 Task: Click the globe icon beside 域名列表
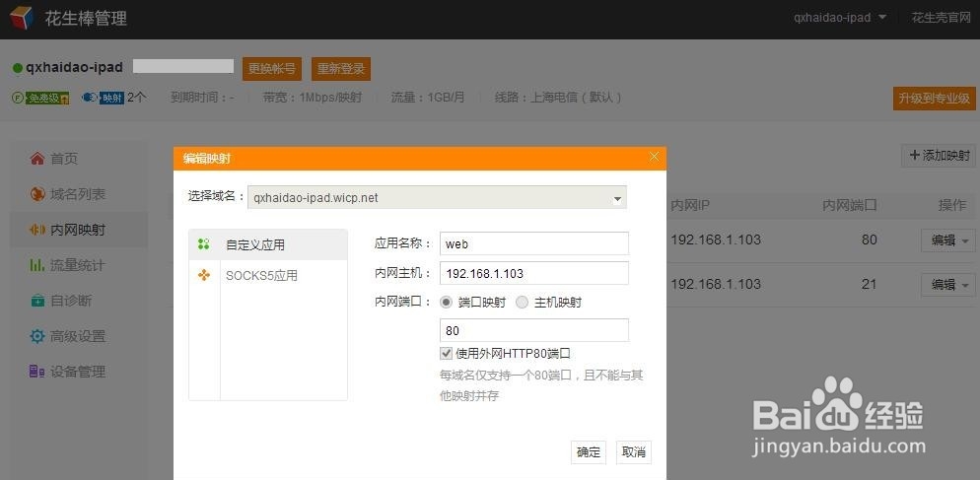(37, 194)
